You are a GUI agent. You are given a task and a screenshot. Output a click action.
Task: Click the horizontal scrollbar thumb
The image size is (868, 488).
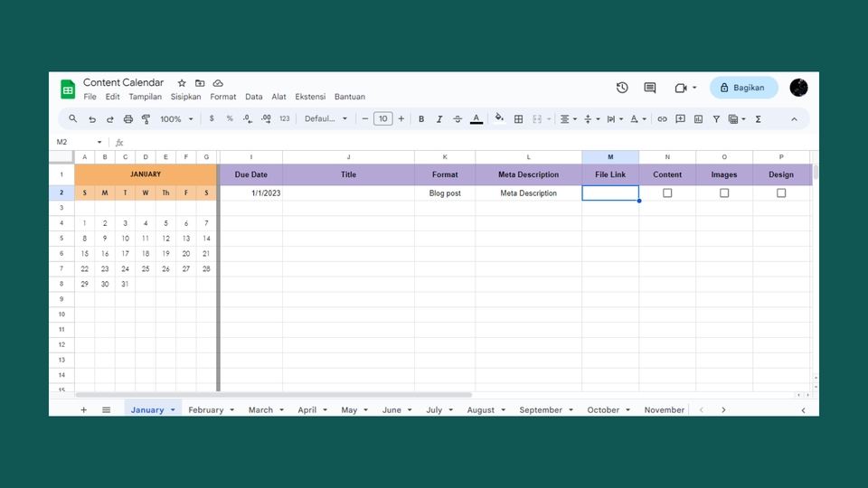pos(273,395)
